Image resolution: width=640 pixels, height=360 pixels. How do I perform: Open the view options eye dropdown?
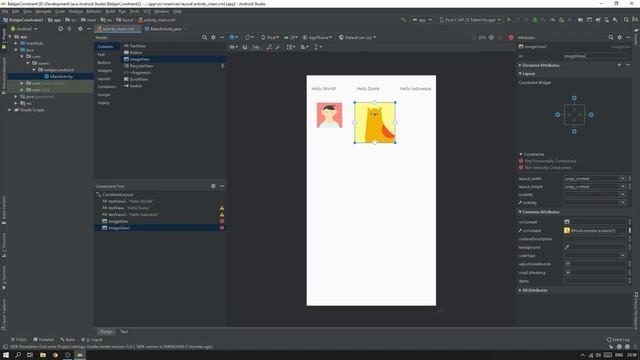click(233, 47)
